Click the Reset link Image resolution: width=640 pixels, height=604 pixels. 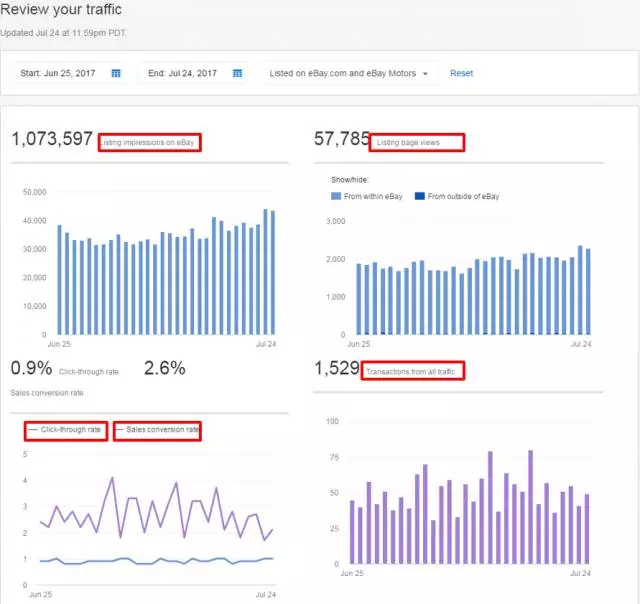(x=461, y=73)
